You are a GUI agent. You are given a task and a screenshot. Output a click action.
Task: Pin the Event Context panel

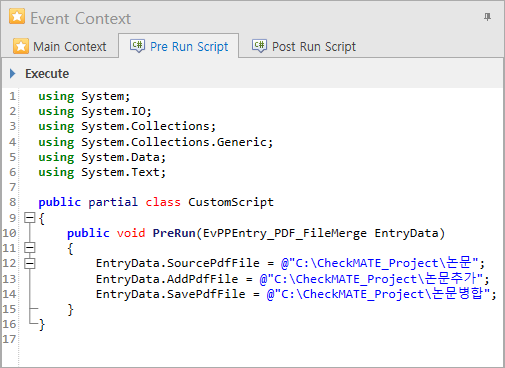pos(487,17)
